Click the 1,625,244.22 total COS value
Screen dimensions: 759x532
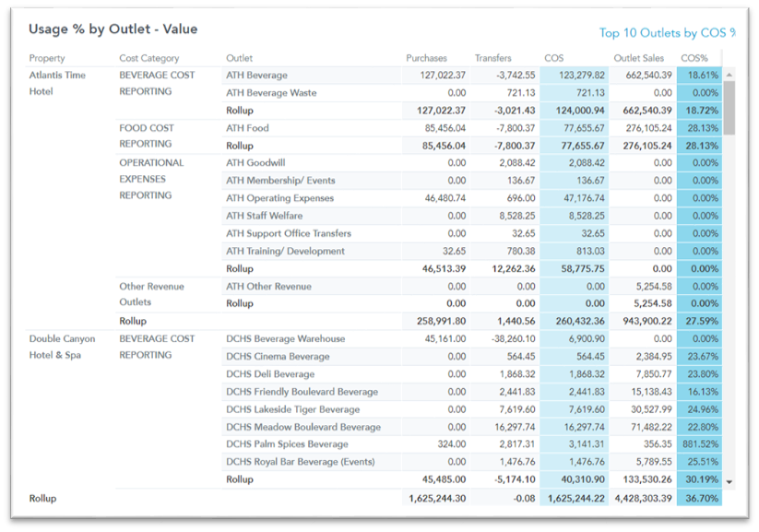coord(576,498)
